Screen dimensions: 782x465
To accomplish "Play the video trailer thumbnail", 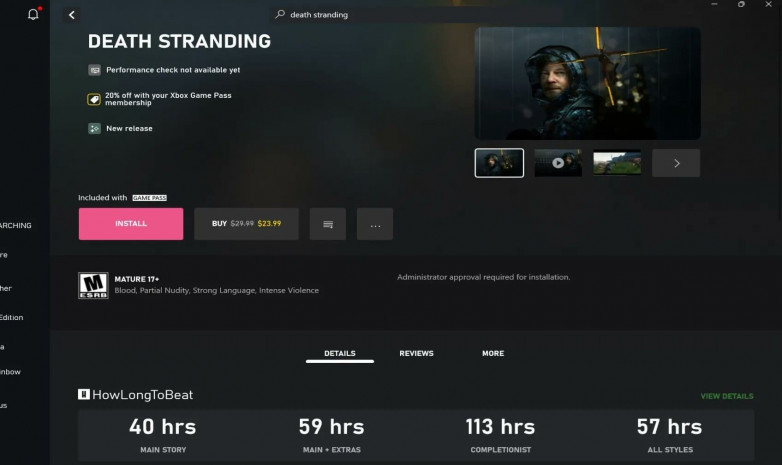I will click(x=558, y=163).
